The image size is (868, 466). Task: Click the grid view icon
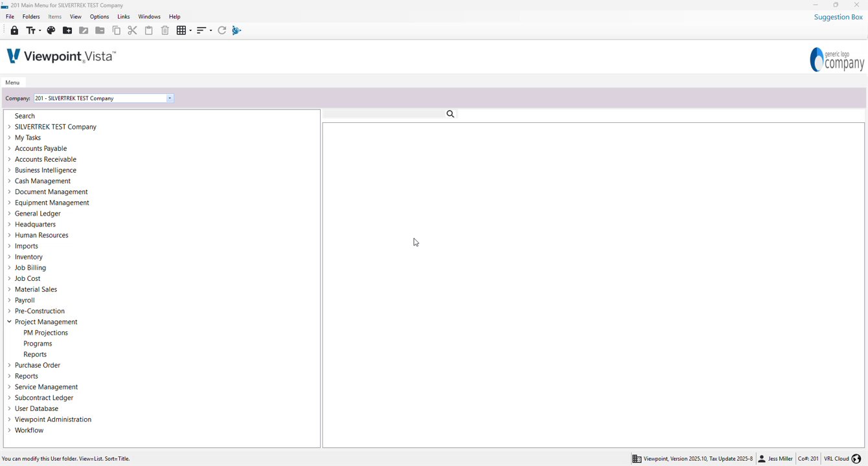[x=181, y=30]
